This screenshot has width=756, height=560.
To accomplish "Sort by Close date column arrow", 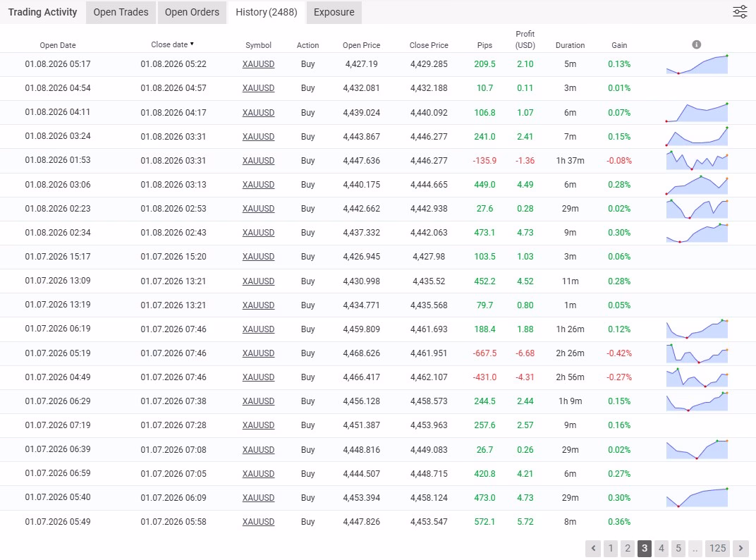I will tap(192, 44).
